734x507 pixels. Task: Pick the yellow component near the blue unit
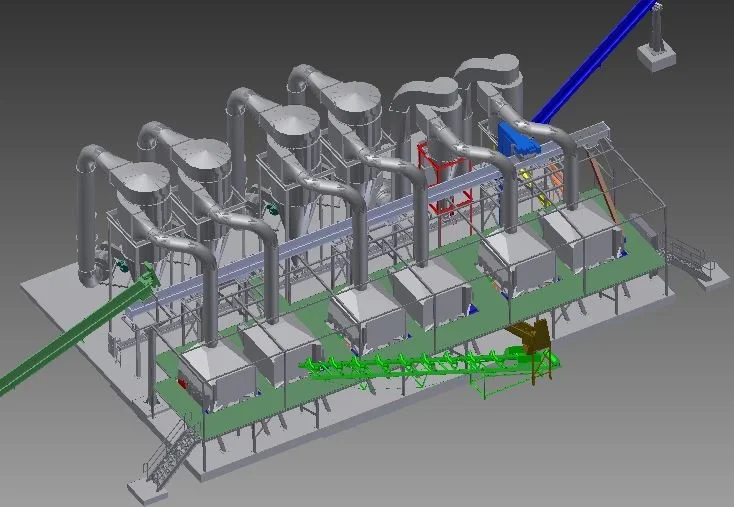[536, 187]
